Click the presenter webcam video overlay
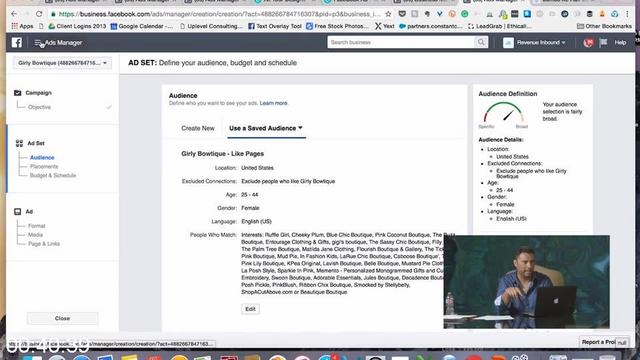The image size is (640, 360). coord(527,282)
